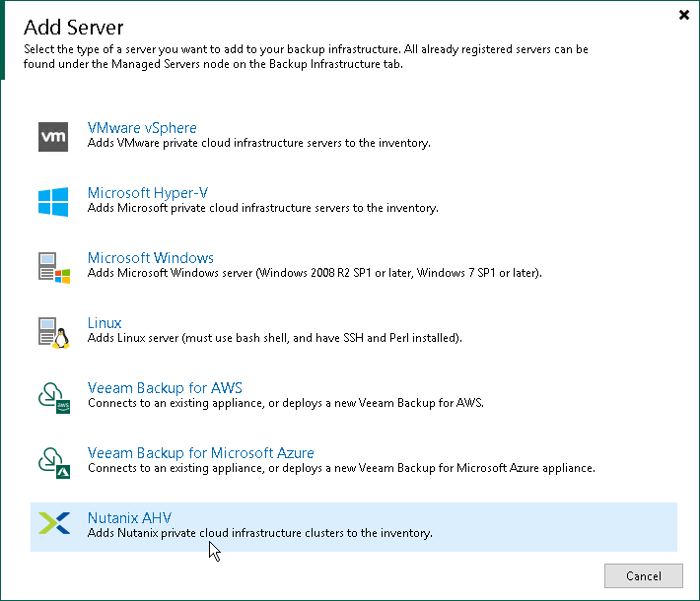Viewport: 700px width, 601px height.
Task: Click description 'deploys a new Veeam Backup for AWS'
Action: pyautogui.click(x=383, y=403)
